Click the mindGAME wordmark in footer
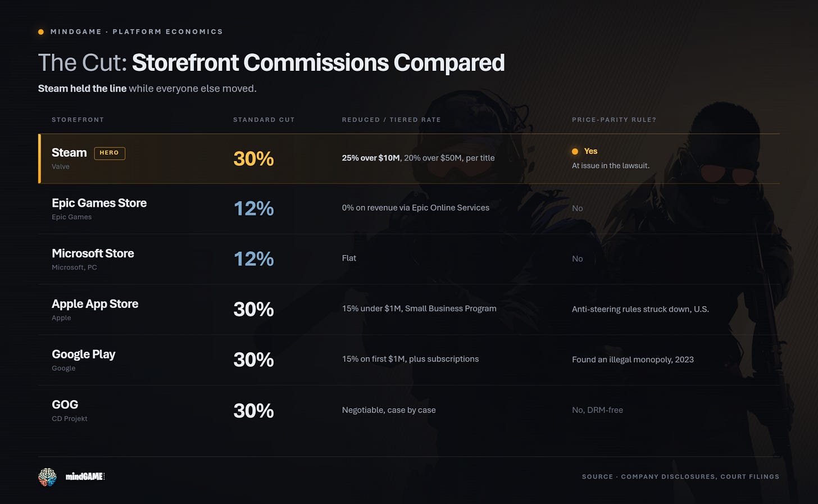The height and width of the screenshot is (504, 818). click(x=85, y=476)
